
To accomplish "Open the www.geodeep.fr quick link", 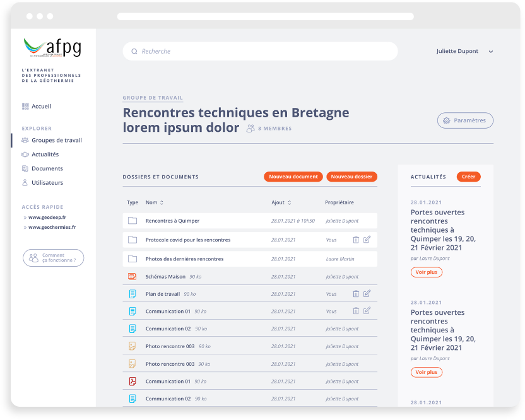I will click(x=47, y=217).
